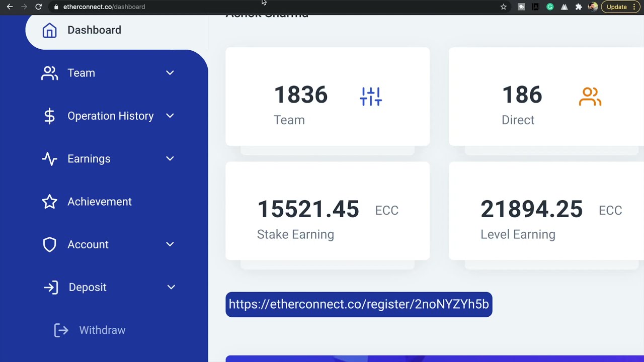
Task: Expand the Operation History chevron
Action: (x=170, y=116)
